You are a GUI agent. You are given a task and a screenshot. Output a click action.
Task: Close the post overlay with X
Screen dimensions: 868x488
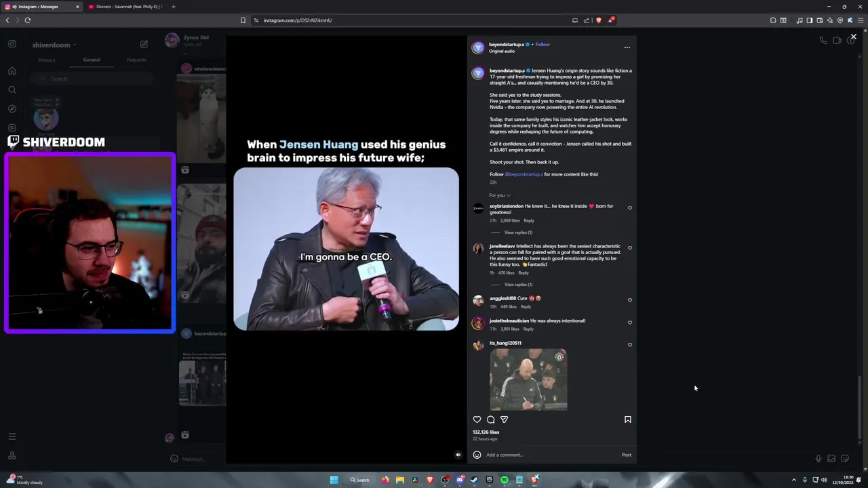[x=853, y=37]
